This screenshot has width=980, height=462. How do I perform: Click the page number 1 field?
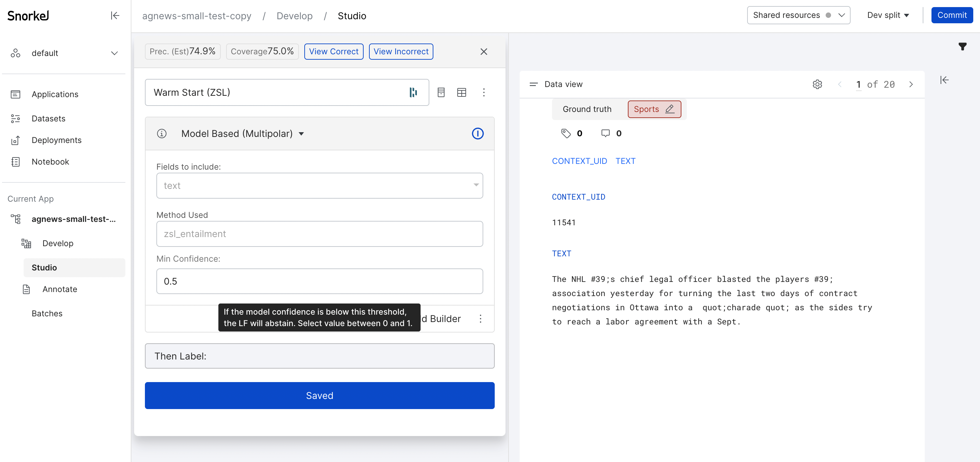[858, 85]
